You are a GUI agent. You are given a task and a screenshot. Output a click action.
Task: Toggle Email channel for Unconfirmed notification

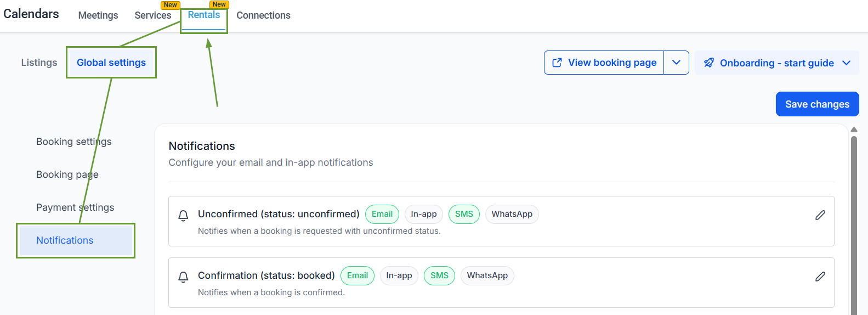382,214
